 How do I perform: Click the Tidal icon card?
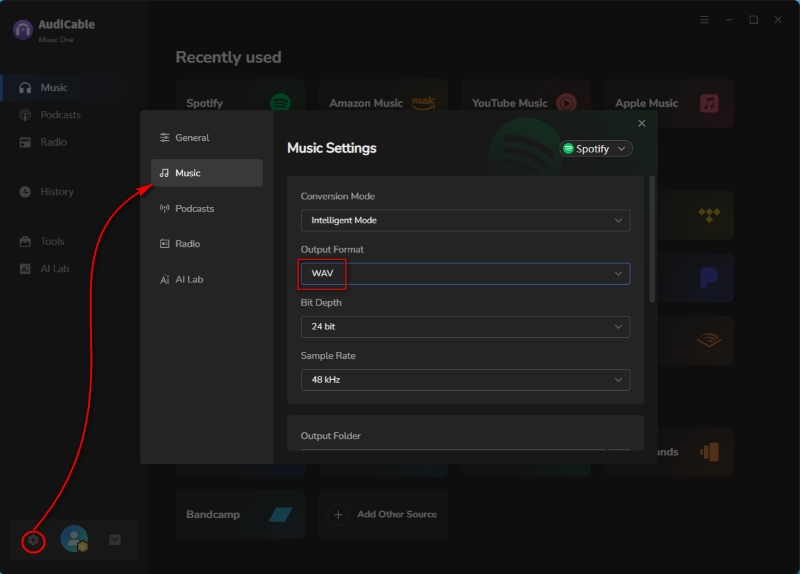695,215
